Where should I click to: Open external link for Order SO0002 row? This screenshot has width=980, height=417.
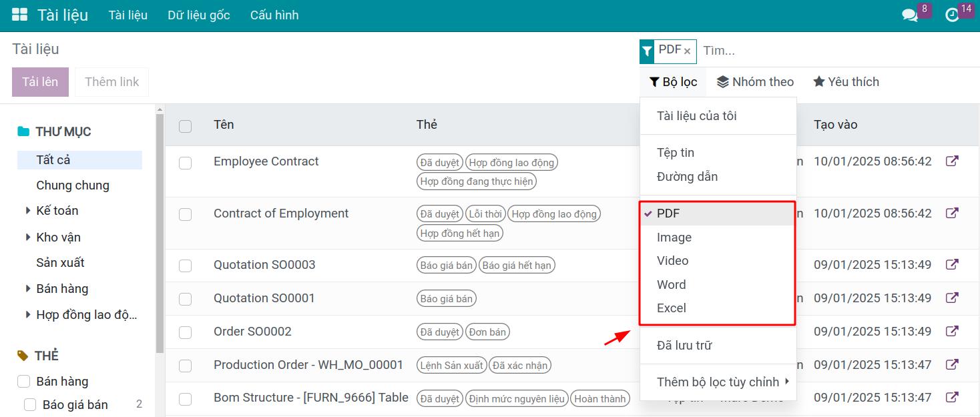[x=952, y=332]
